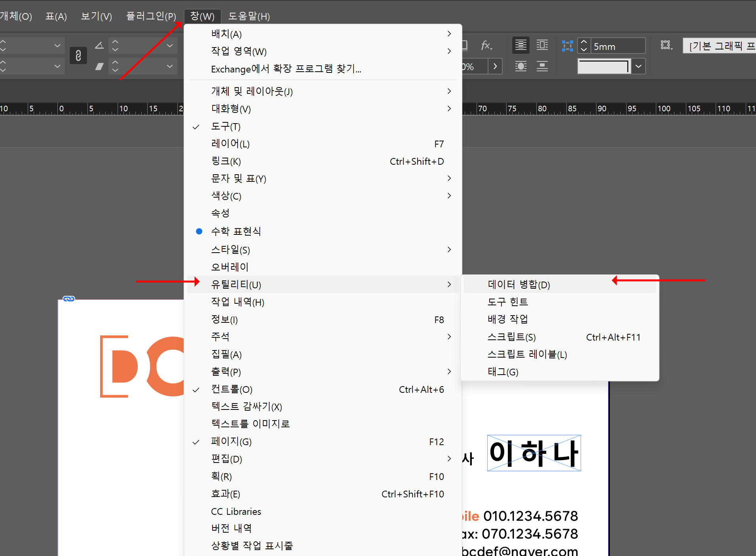756x556 pixels.
Task: Click the bottom-right text wrap option icon
Action: click(x=542, y=66)
